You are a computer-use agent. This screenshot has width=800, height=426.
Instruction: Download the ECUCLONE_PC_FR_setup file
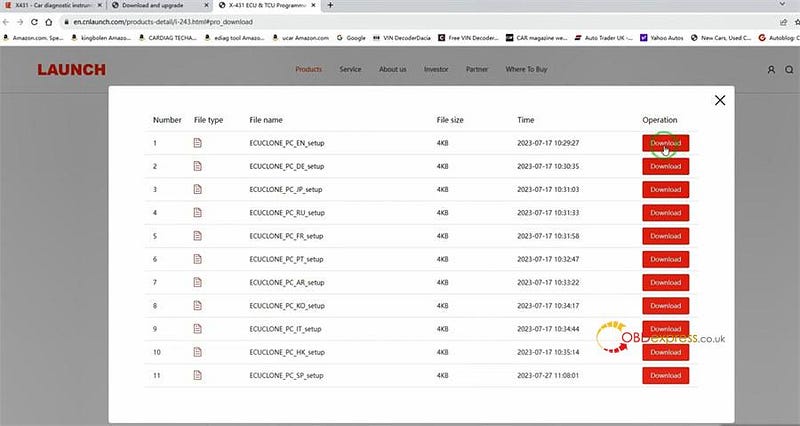(665, 236)
